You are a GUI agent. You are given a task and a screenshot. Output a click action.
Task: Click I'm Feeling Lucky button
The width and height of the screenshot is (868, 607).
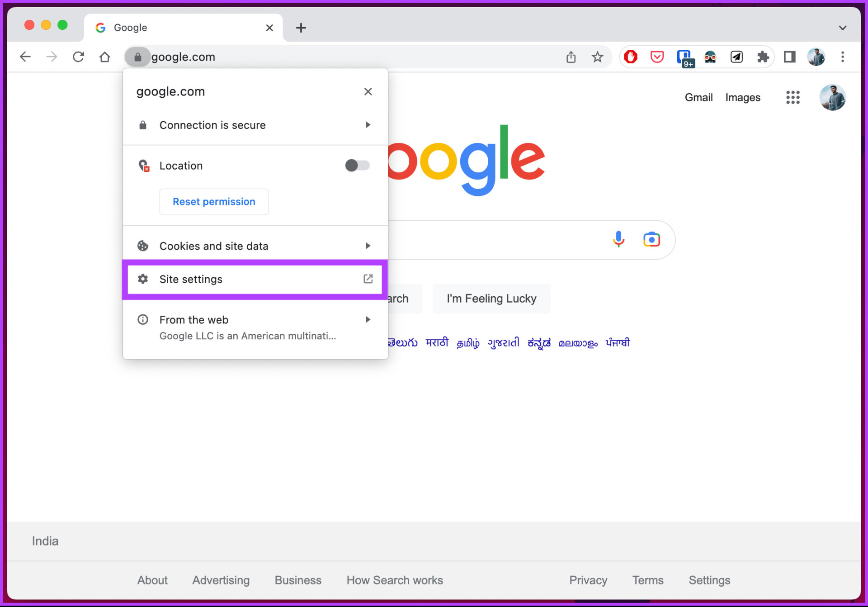tap(491, 298)
